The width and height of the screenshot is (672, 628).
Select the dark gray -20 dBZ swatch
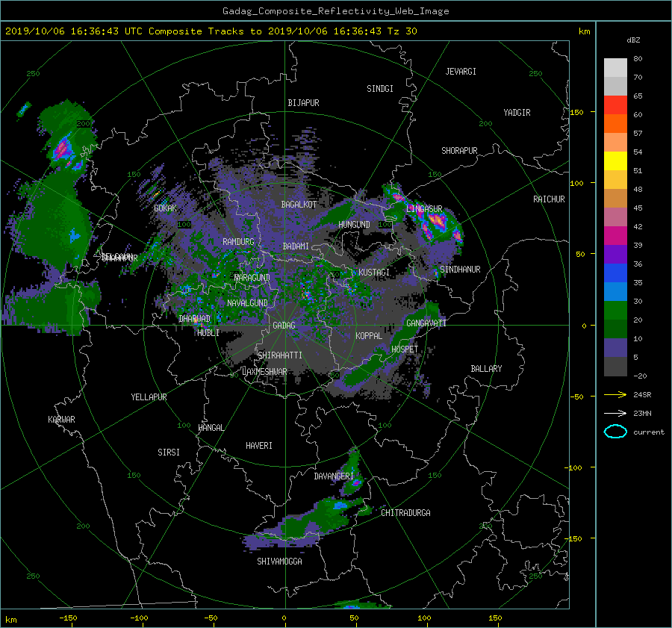[615, 367]
